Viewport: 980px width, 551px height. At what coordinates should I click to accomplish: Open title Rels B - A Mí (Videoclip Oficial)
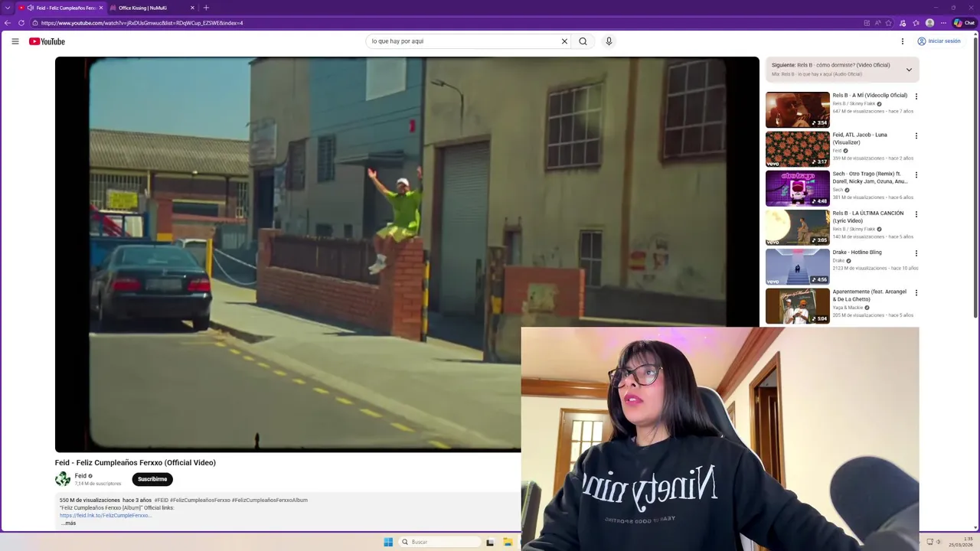[x=870, y=96]
